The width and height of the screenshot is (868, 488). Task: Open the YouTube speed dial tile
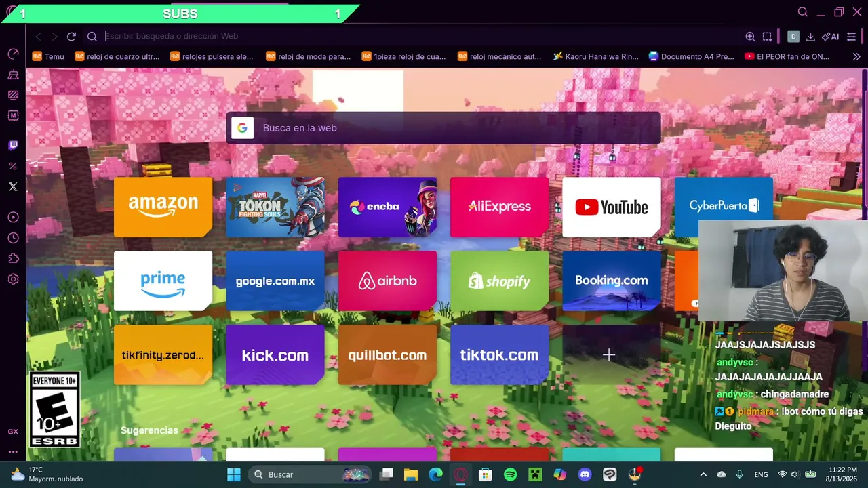coord(612,207)
